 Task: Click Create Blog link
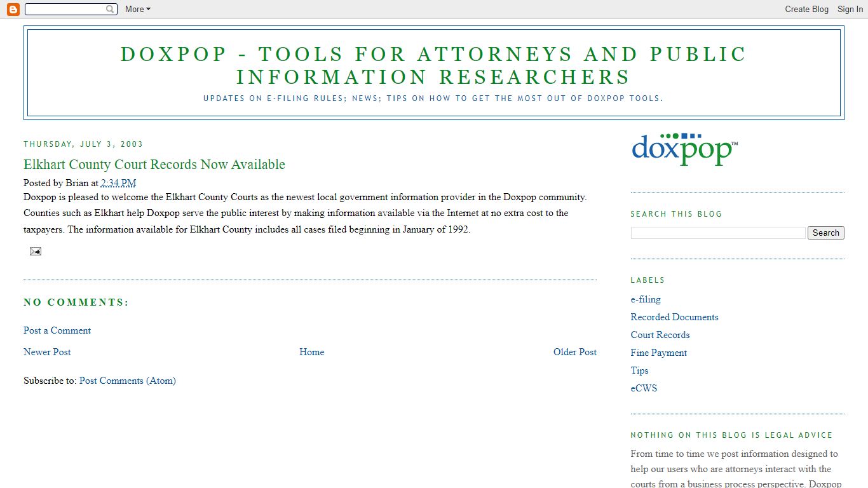click(x=806, y=9)
